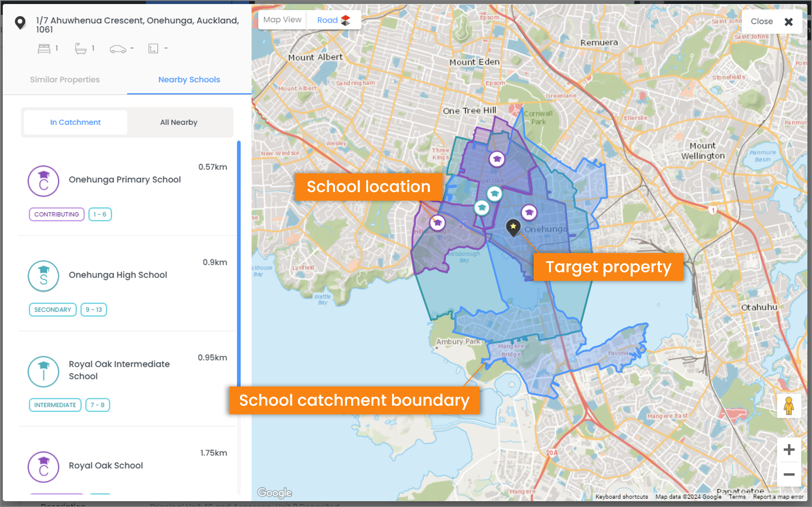Open Street View pegman on map

point(788,406)
